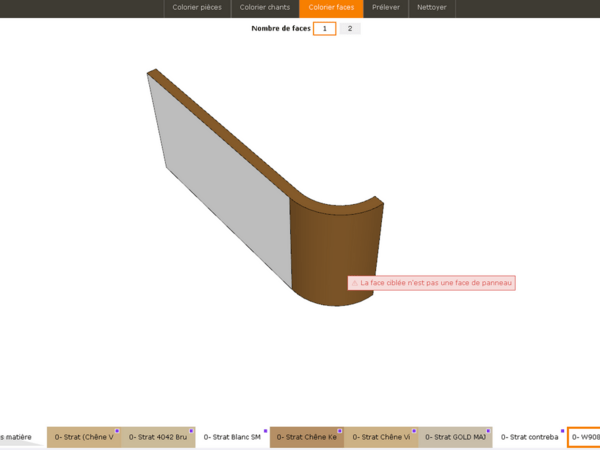Pick the Strat Chêne Vi material swatch

pyautogui.click(x=380, y=437)
